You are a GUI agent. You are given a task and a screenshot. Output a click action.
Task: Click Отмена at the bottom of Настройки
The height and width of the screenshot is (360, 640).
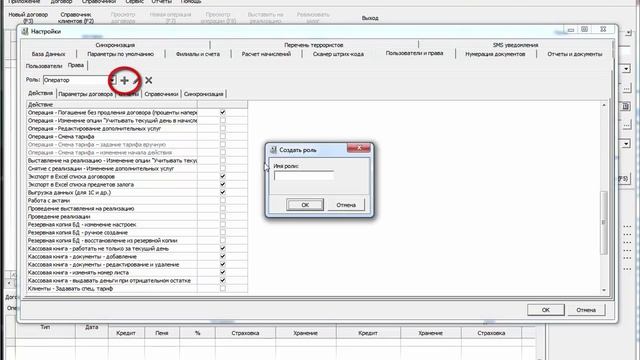[x=586, y=310]
